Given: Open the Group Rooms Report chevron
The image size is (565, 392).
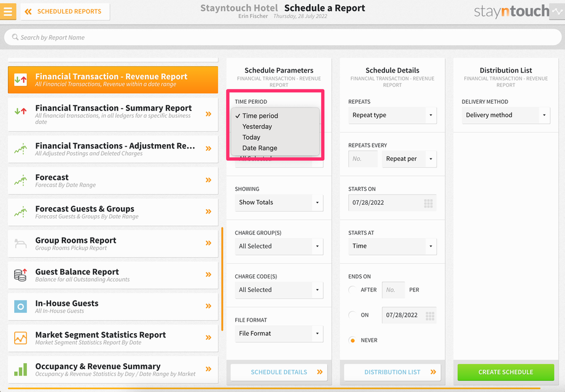Looking at the screenshot, I should [x=208, y=243].
